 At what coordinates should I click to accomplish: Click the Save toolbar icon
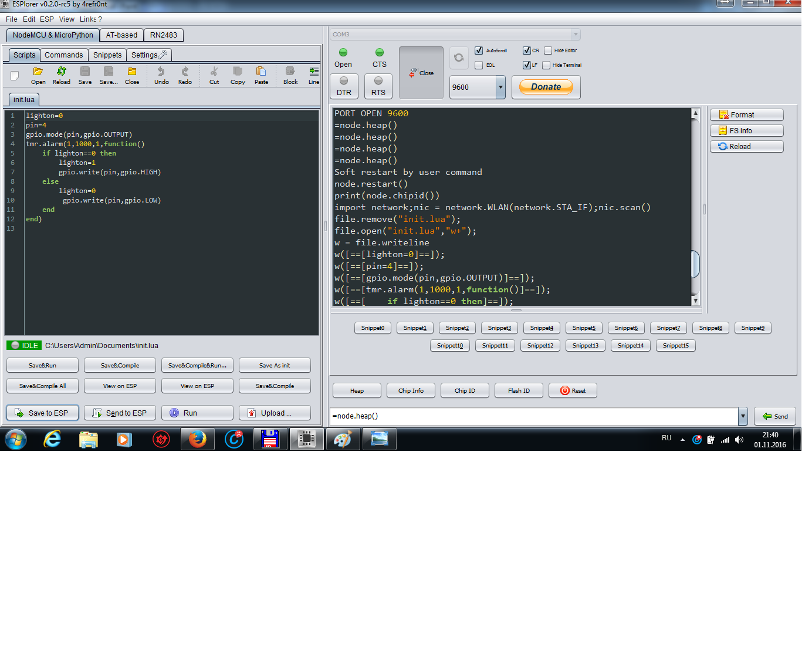click(85, 75)
